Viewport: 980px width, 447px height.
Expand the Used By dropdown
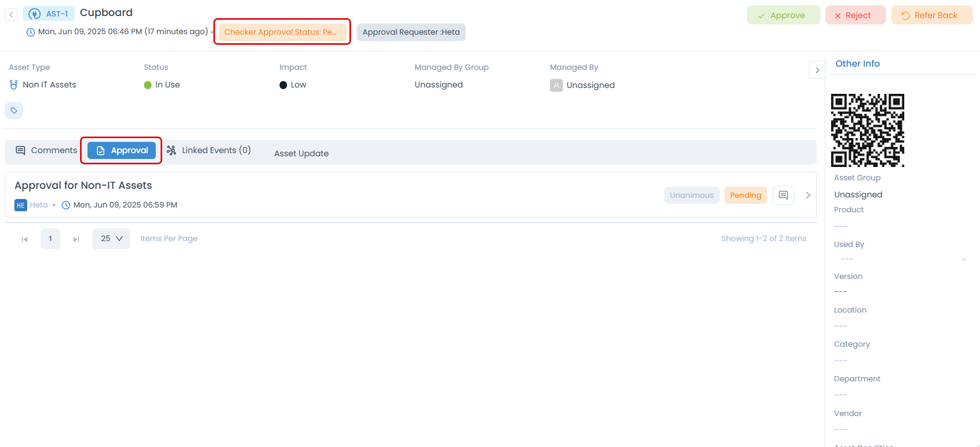(963, 260)
